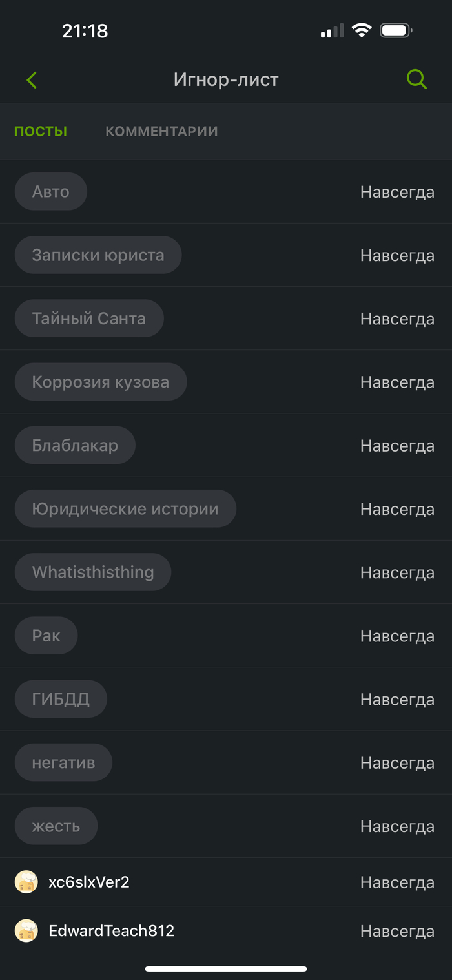Tap the ГИБДД ignored tag

tap(61, 699)
